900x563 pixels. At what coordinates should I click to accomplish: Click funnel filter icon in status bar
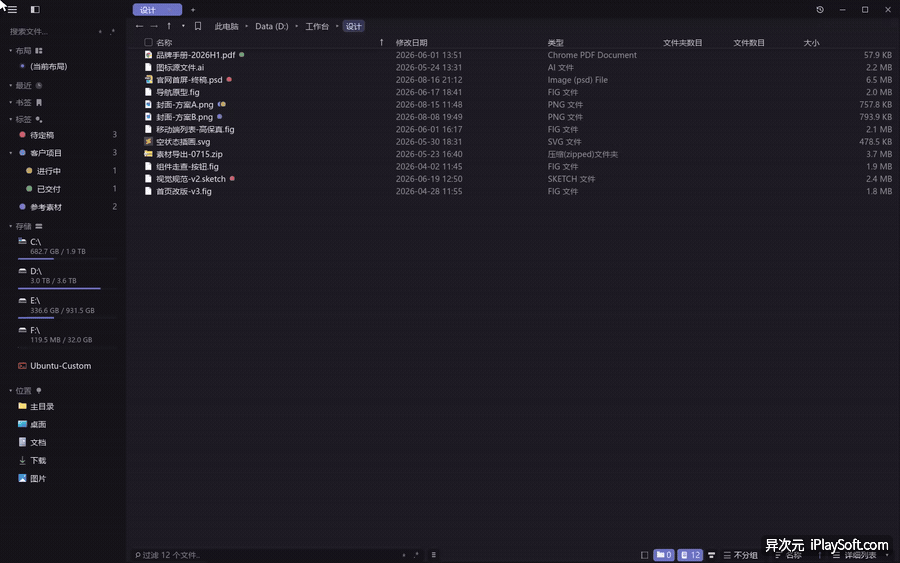[x=711, y=555]
